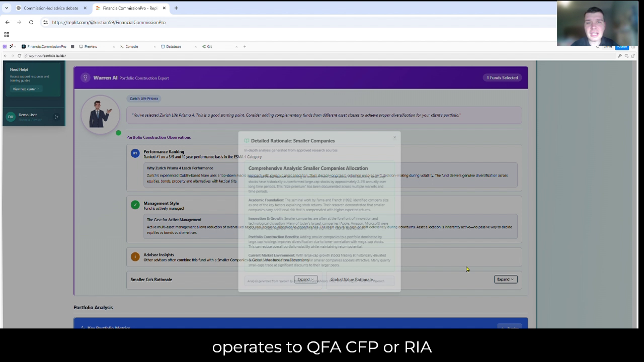Click the site settings icon in address bar
This screenshot has height=362, width=644.
click(x=45, y=22)
